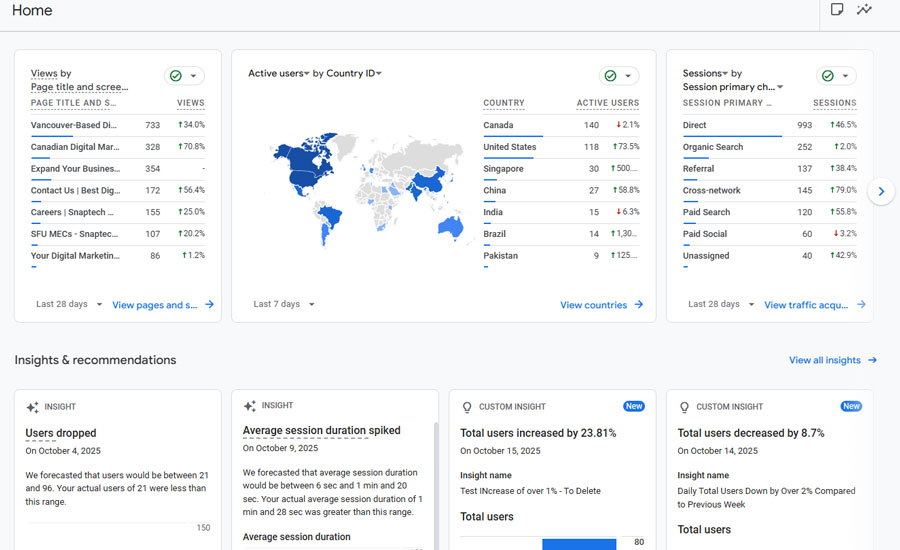Select the Cross-network channel row
The image size is (900, 550).
(x=770, y=191)
